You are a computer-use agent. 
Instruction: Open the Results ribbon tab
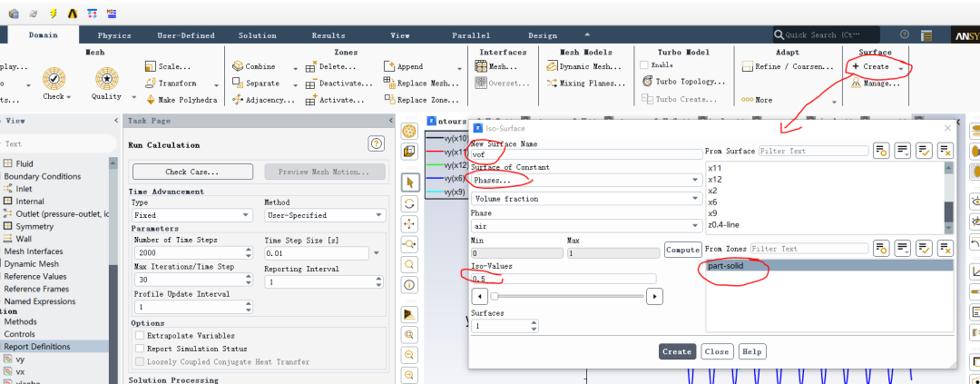[x=328, y=35]
